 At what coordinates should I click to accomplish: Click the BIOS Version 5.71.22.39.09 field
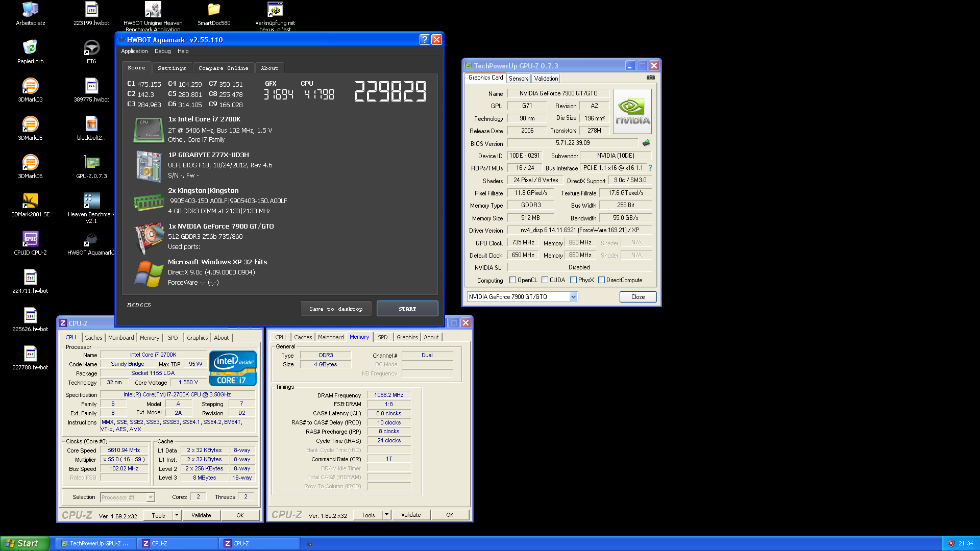coord(573,143)
